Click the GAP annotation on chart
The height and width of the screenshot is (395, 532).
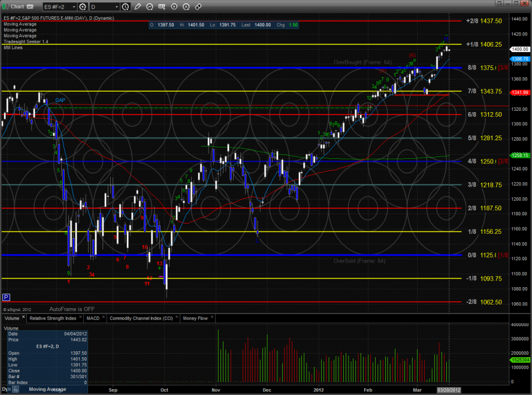tap(60, 100)
